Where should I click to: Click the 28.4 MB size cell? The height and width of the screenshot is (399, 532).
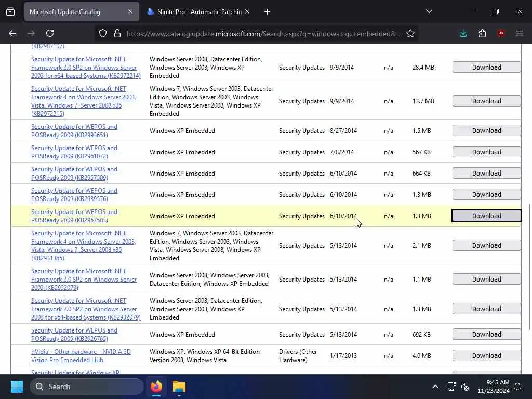[x=423, y=67]
